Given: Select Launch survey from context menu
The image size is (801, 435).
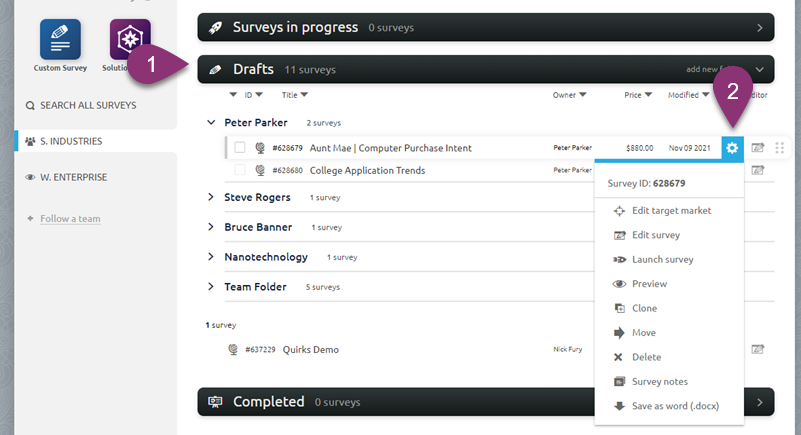Looking at the screenshot, I should tap(662, 259).
